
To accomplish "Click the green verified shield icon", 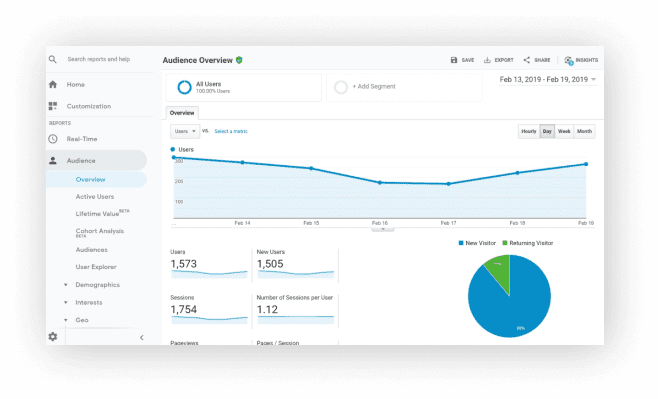I will 239,60.
